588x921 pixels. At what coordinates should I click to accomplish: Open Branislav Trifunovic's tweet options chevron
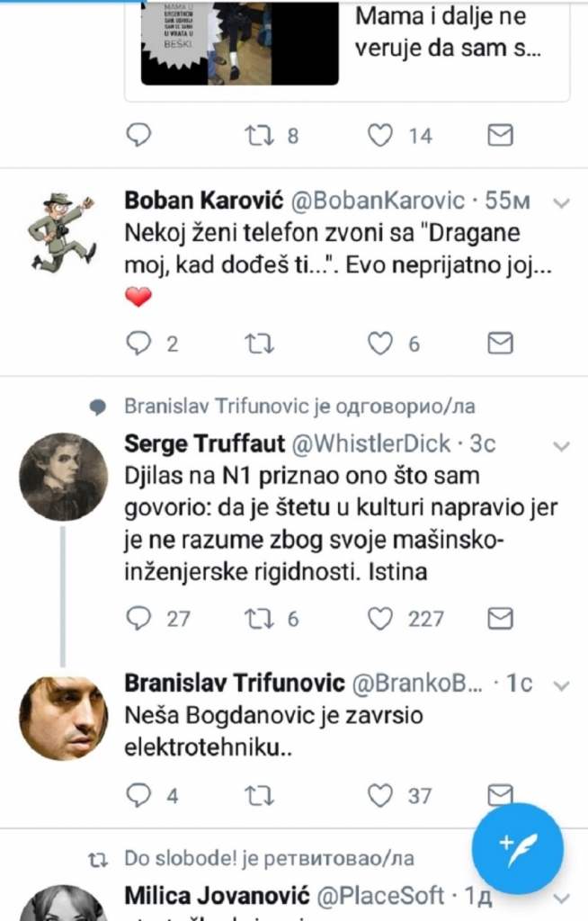[x=563, y=685]
